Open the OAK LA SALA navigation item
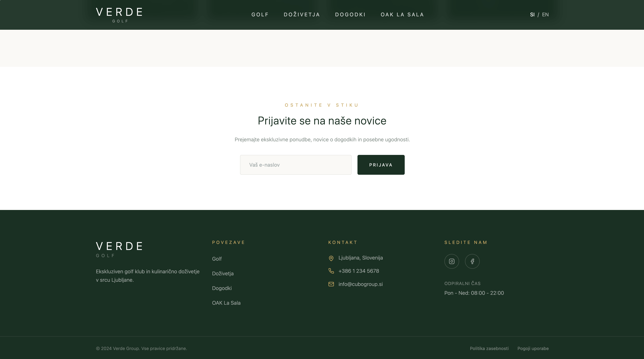The width and height of the screenshot is (644, 359). [402, 15]
